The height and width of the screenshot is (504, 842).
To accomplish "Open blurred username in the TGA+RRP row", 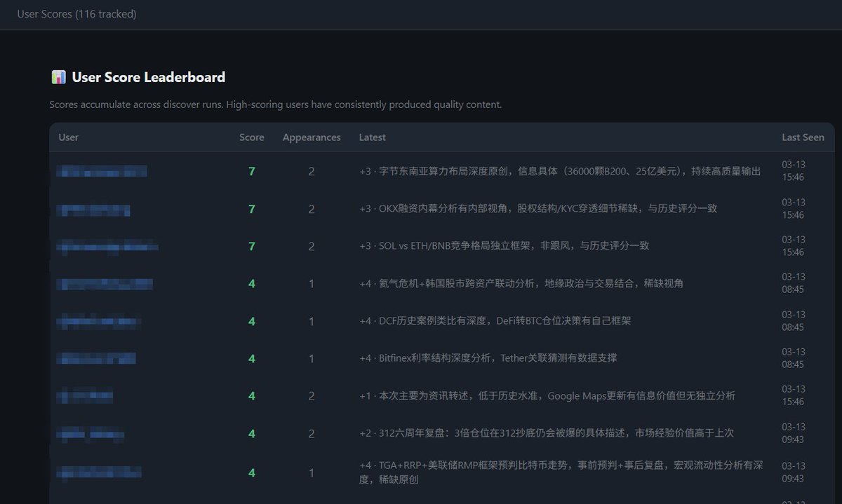I will (x=99, y=472).
